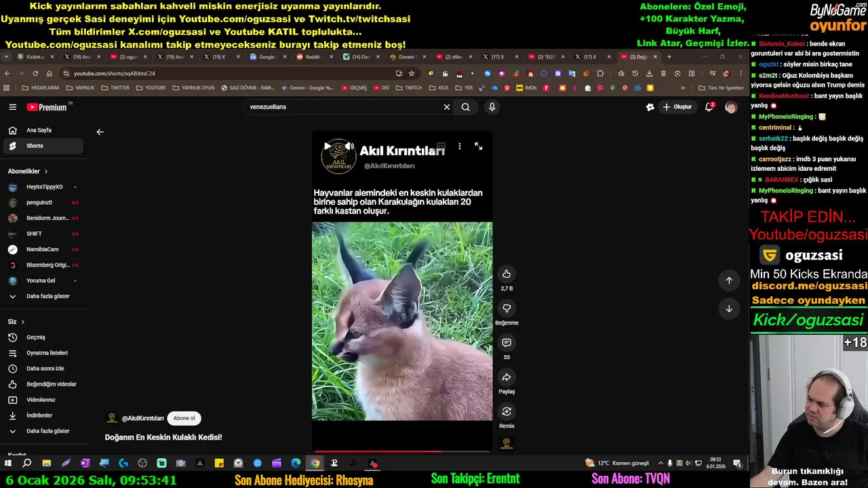The image size is (868, 488).
Task: Toggle play on the Short player
Action: [x=328, y=146]
